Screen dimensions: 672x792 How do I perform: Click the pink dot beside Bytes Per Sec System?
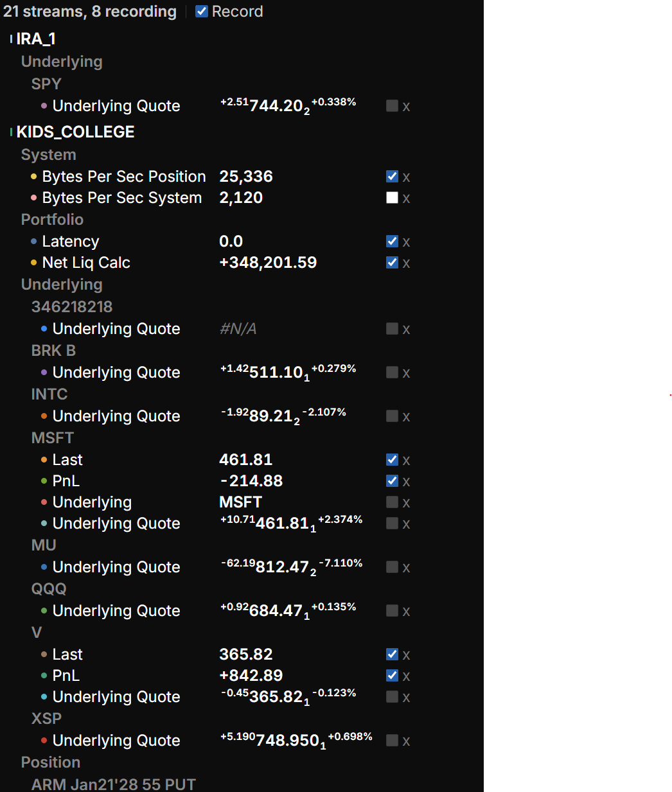coord(33,198)
